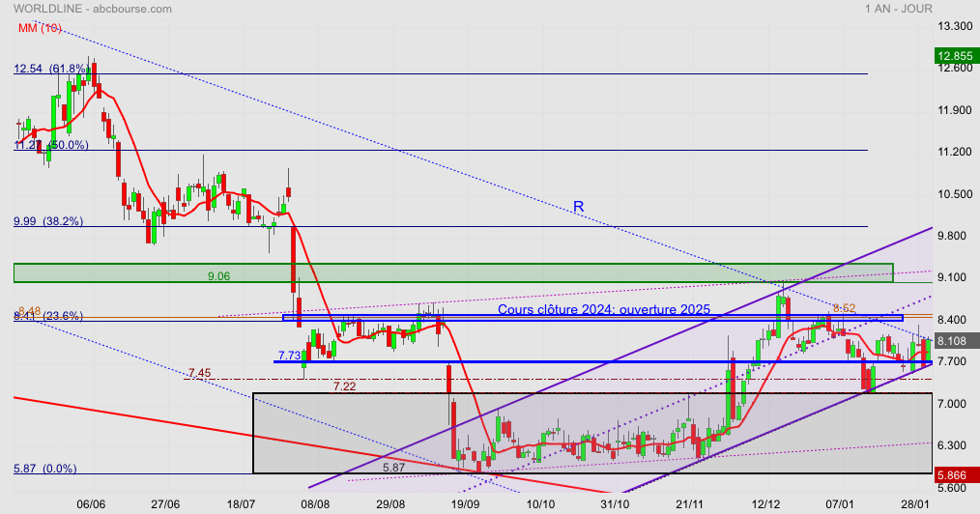This screenshot has height=514, width=980.
Task: Click the 11.27 (50.0%) Fibonacci label
Action: point(51,145)
